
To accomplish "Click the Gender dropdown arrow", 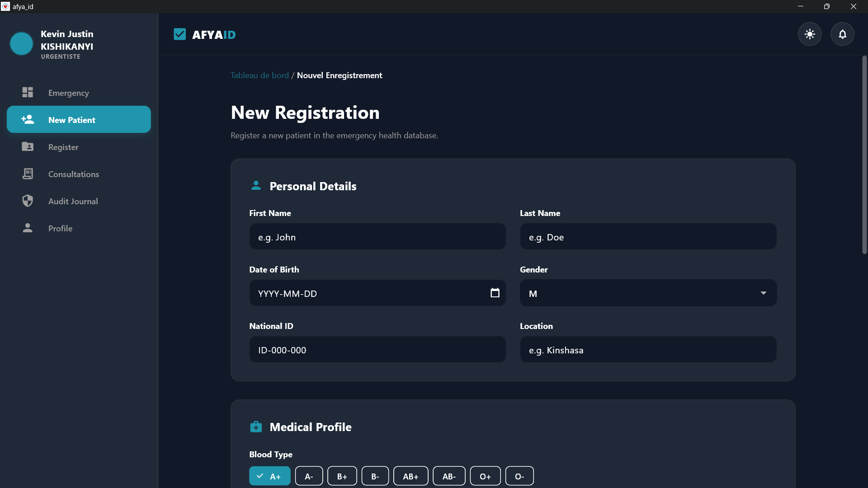I will click(763, 293).
